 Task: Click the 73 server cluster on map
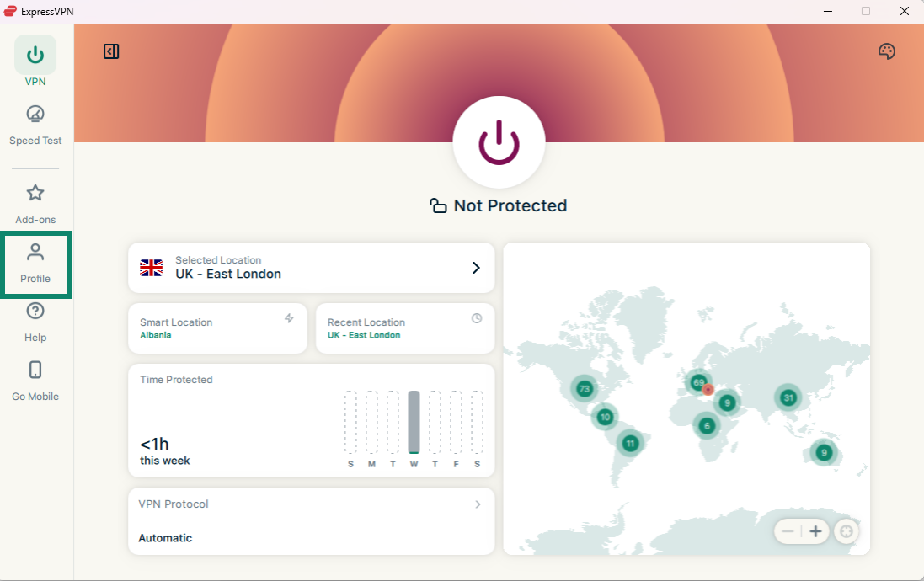coord(583,389)
